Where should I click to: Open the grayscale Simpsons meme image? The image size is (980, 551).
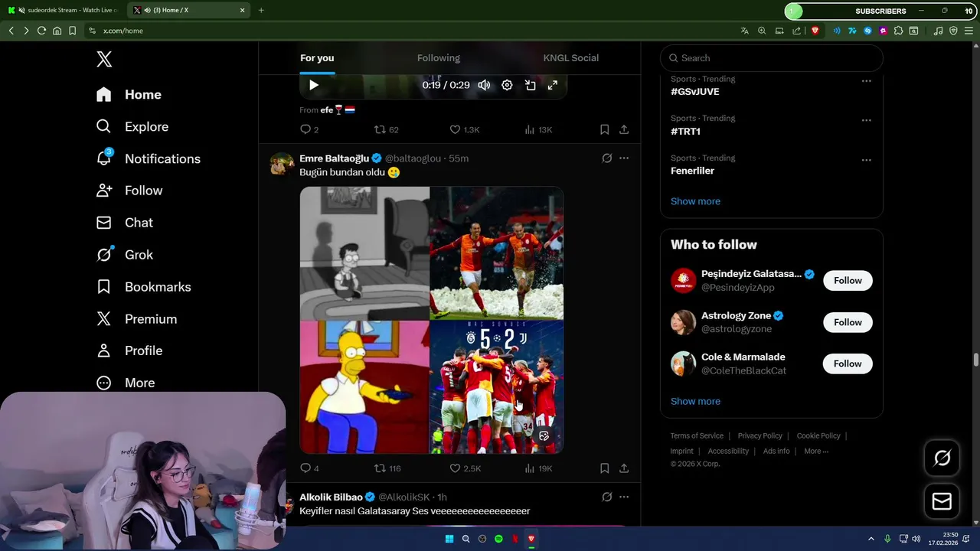tap(364, 253)
